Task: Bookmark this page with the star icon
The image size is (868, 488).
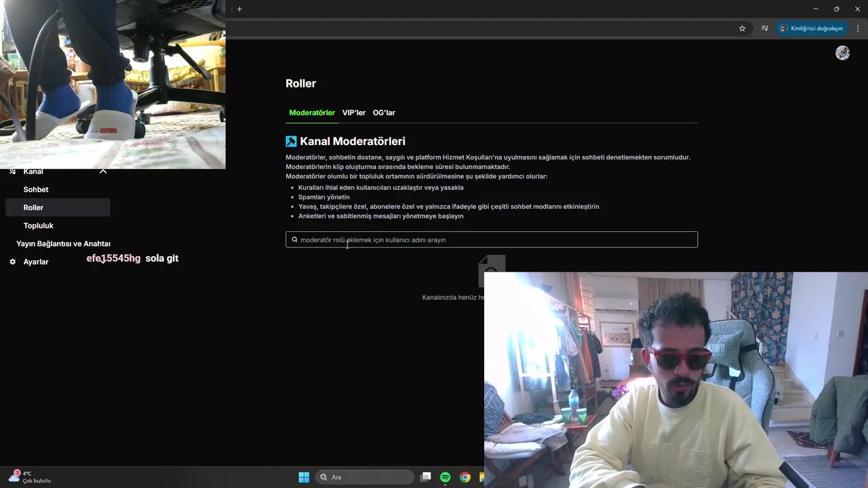Action: tap(742, 28)
